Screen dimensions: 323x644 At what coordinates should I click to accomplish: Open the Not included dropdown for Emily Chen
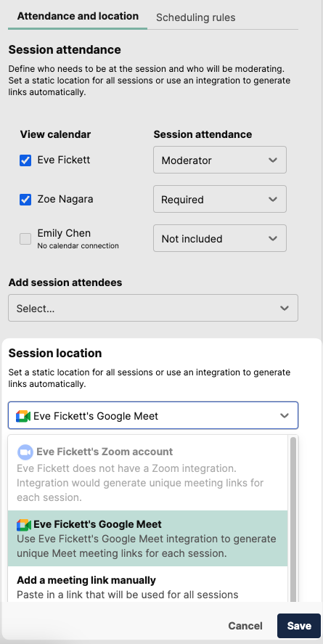coord(220,238)
